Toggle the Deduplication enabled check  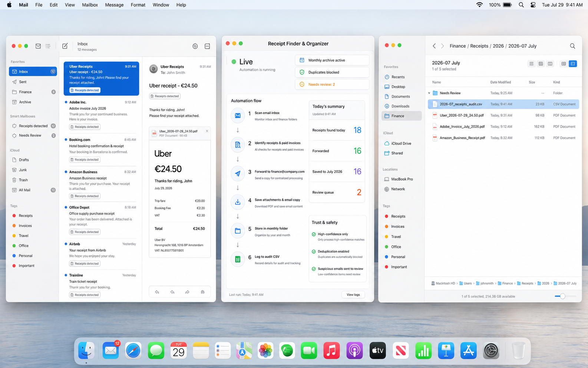click(x=314, y=252)
